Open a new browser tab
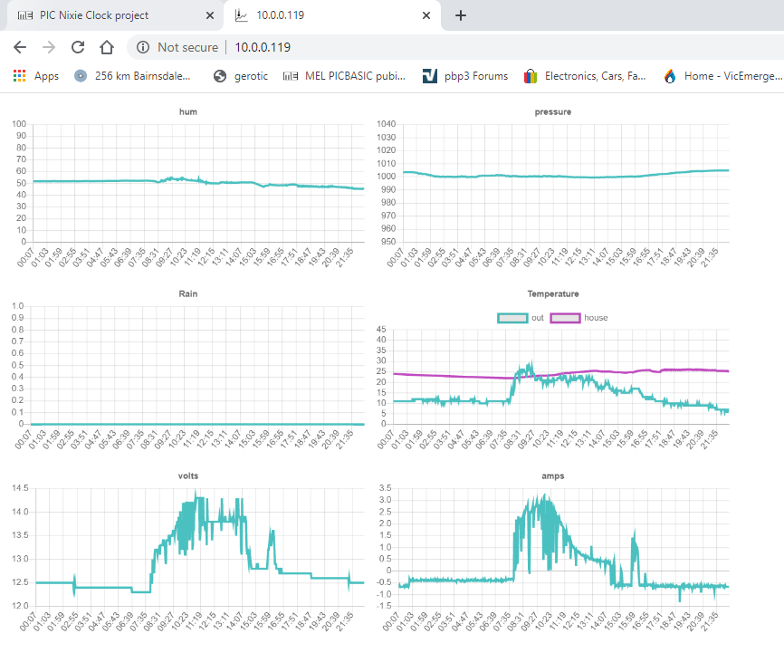Screen dimensions: 784x672 [460, 15]
